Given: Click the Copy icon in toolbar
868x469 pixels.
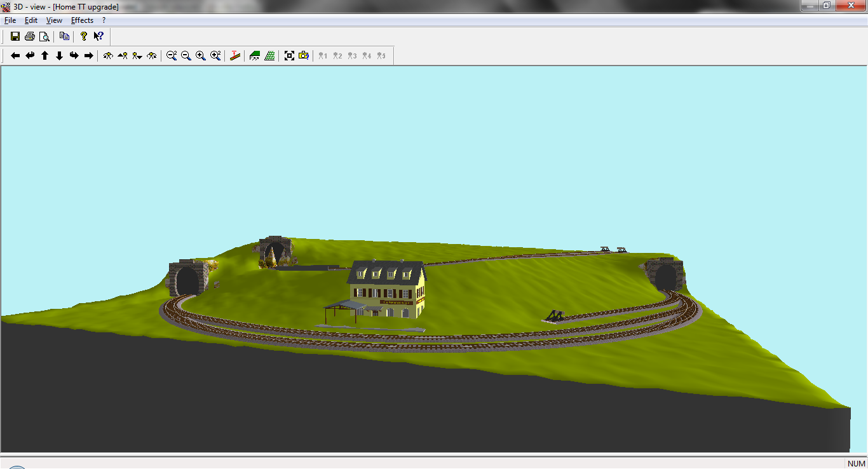Looking at the screenshot, I should coord(64,36).
